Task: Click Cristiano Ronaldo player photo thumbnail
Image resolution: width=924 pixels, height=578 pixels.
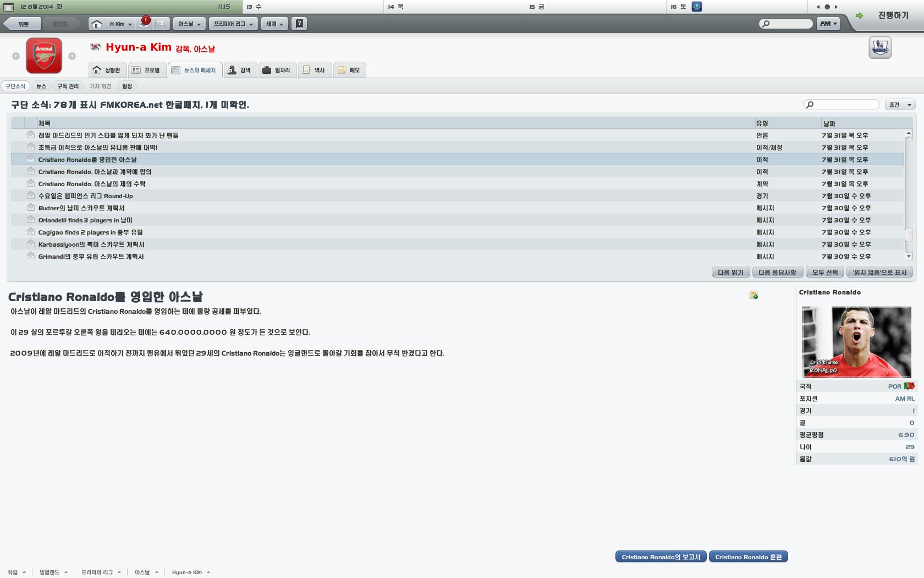Action: (856, 341)
